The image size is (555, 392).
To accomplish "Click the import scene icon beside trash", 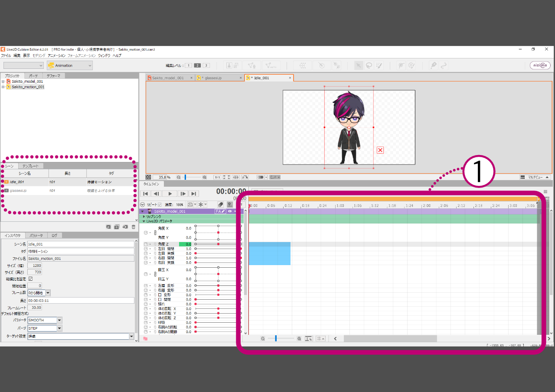I will click(125, 227).
